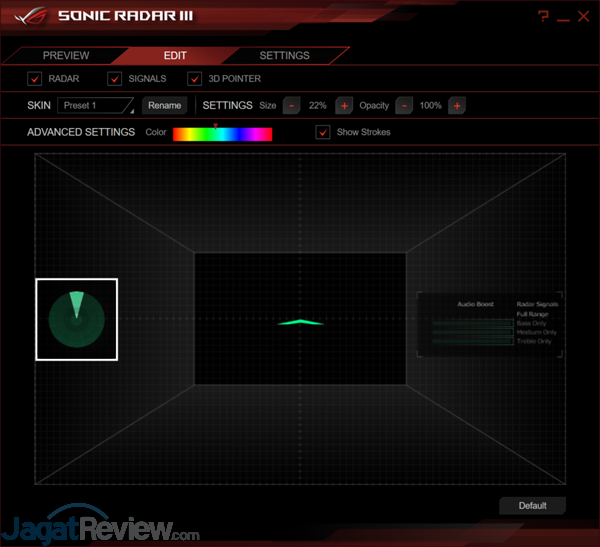The width and height of the screenshot is (600, 547).
Task: Click the Bass Only label
Action: coord(531,323)
